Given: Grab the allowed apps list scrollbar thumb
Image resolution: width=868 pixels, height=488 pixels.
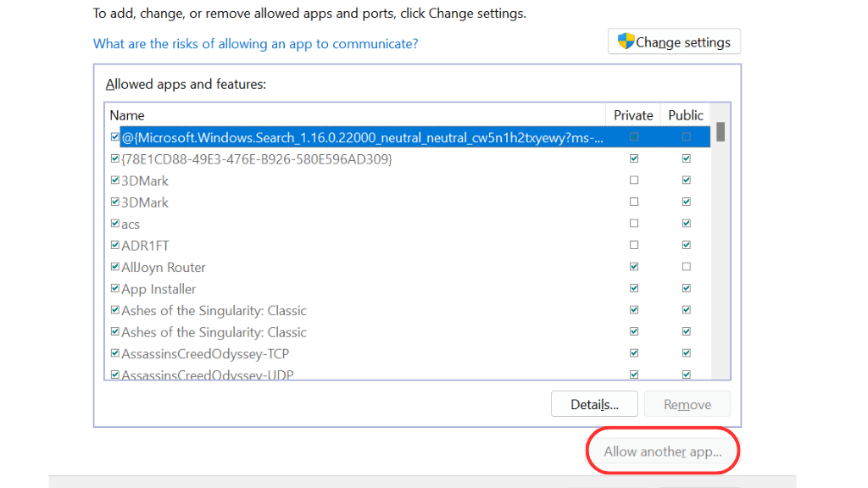Looking at the screenshot, I should coord(721,131).
